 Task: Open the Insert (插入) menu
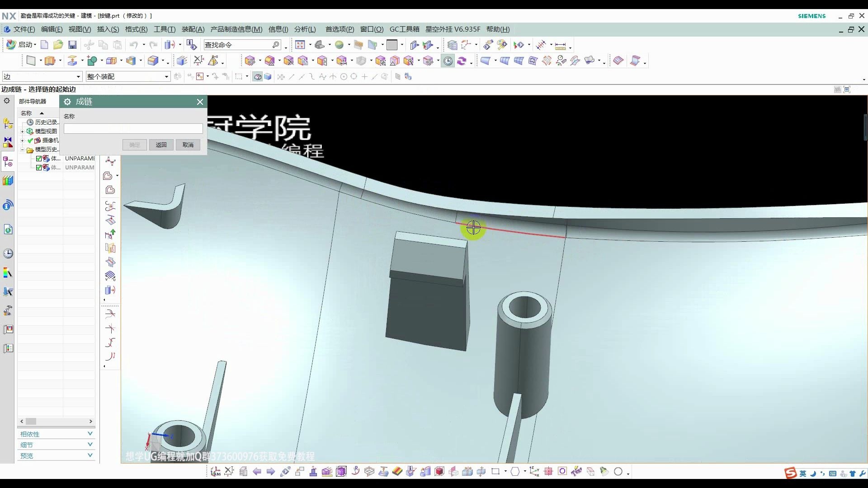[108, 29]
